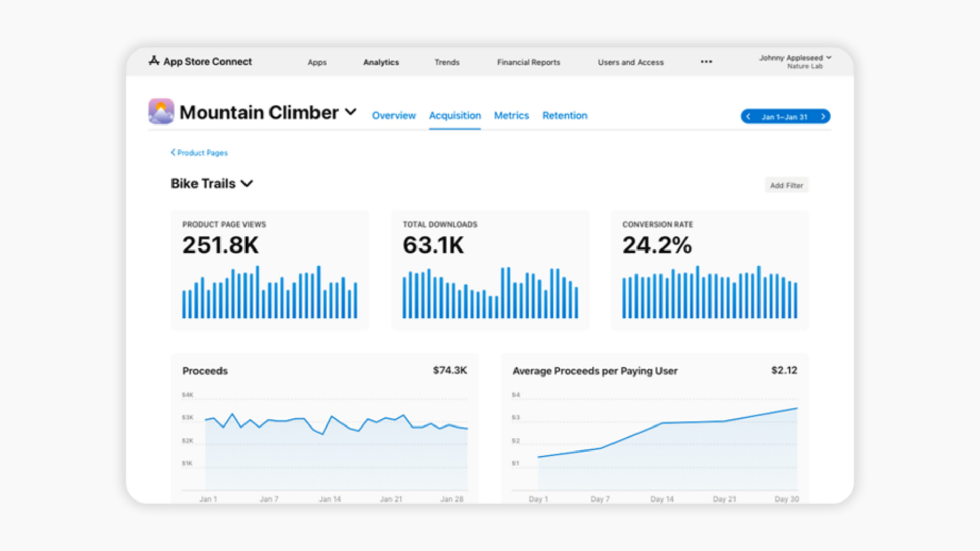Click the Jan 21 axis label

[x=391, y=499]
